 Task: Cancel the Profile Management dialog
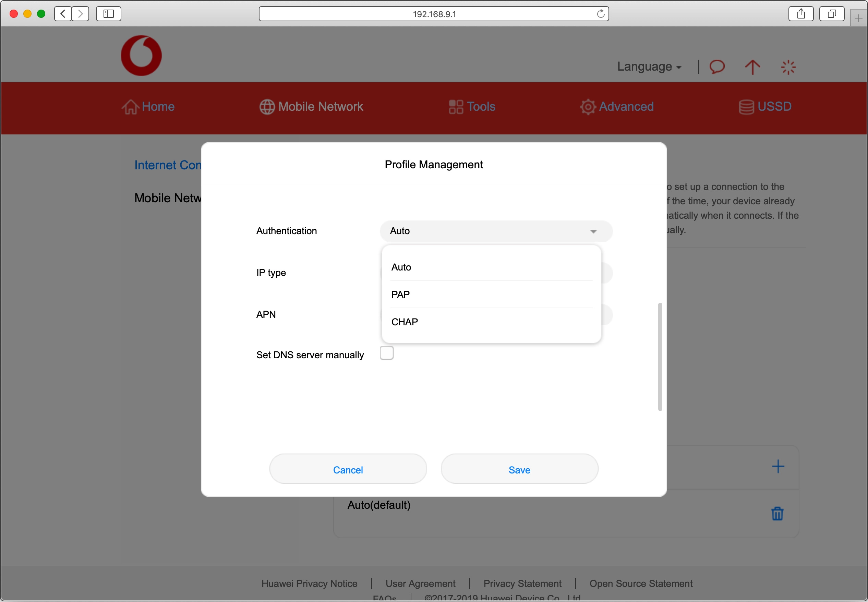click(348, 470)
